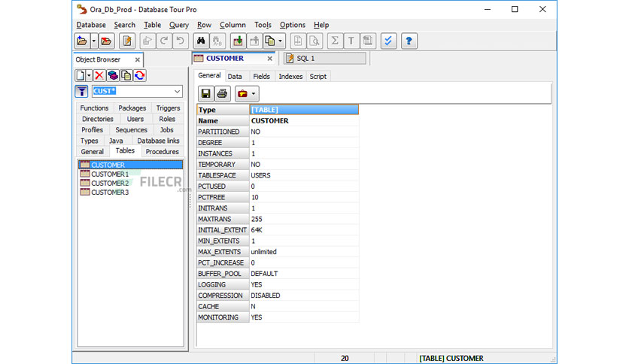
Task: Expand the red toolbox dropdown arrow
Action: [254, 94]
